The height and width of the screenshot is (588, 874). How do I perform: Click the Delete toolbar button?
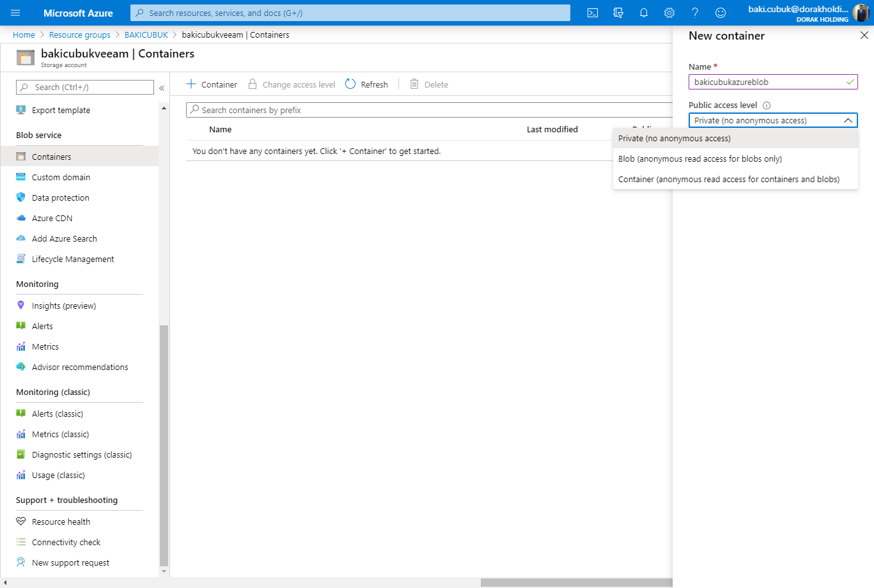point(429,84)
